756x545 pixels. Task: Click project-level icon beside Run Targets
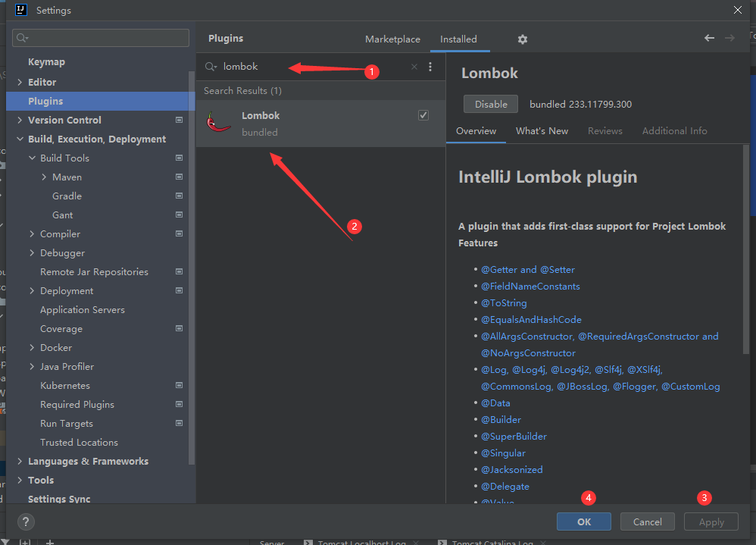[x=179, y=423]
